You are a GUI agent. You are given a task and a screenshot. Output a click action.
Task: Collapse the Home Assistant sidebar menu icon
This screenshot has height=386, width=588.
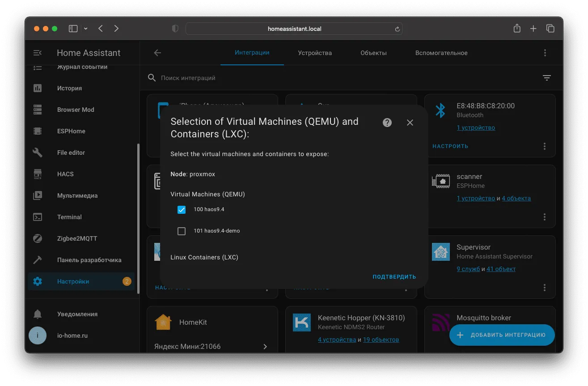tap(38, 53)
